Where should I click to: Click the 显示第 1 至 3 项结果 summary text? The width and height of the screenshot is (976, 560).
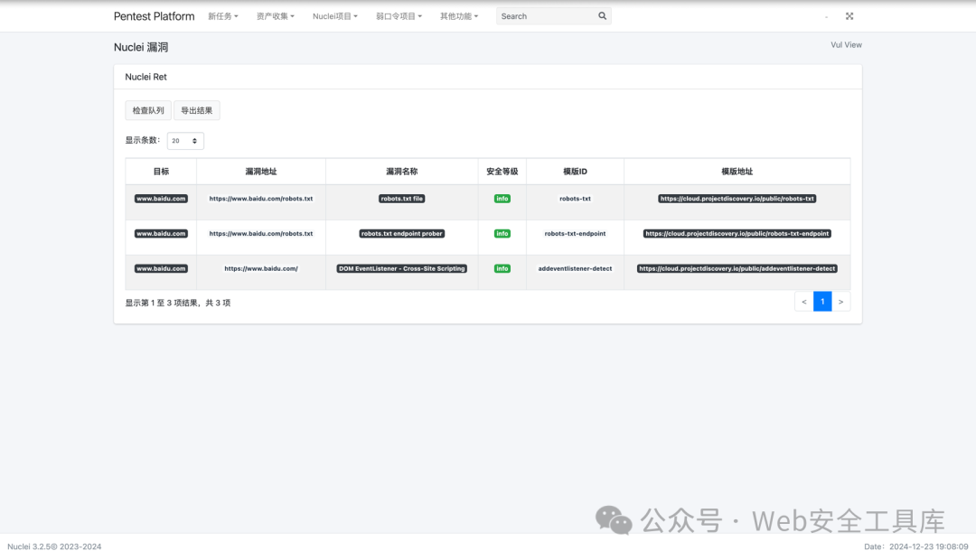point(177,303)
